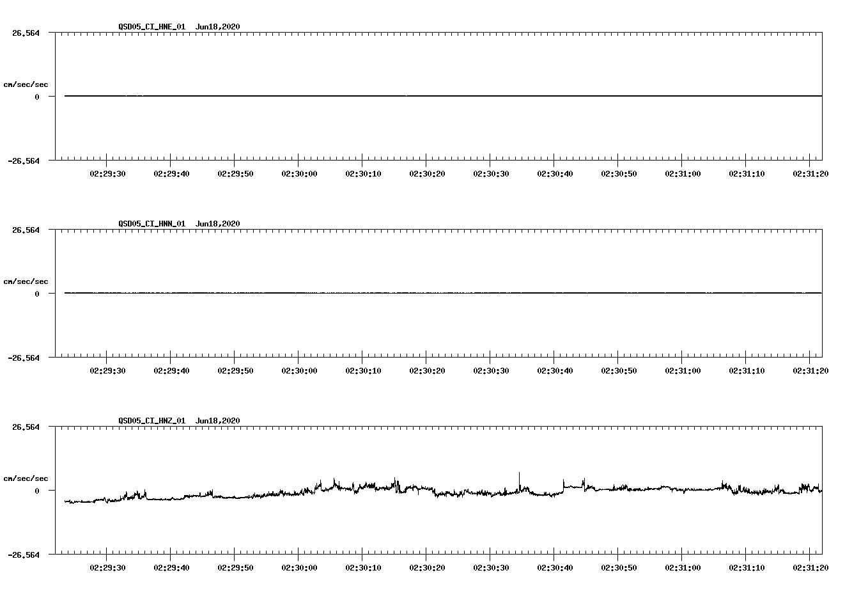Image resolution: width=868 pixels, height=591 pixels.
Task: Click the 02:30:50 time label under HNZ plot
Action: click(x=619, y=568)
